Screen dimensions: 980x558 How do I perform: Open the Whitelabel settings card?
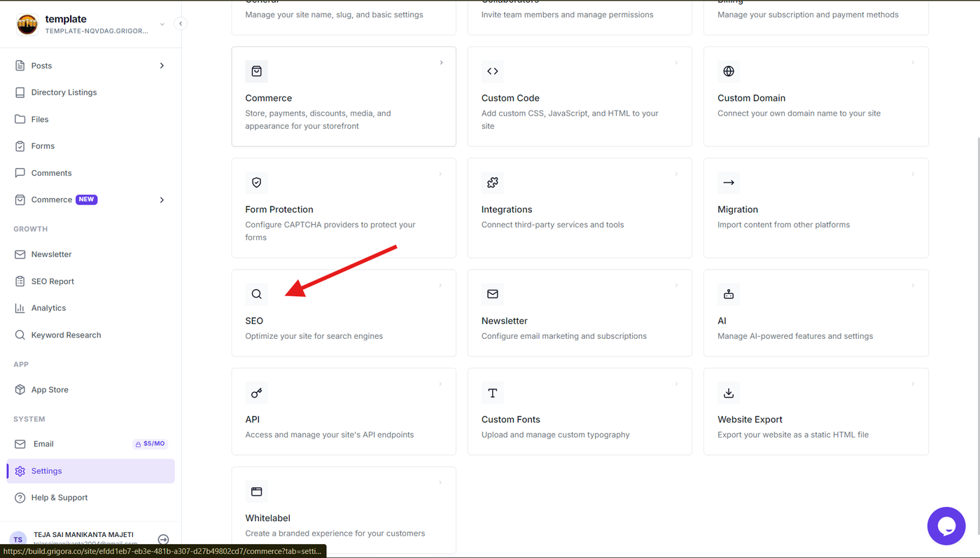pyautogui.click(x=344, y=510)
